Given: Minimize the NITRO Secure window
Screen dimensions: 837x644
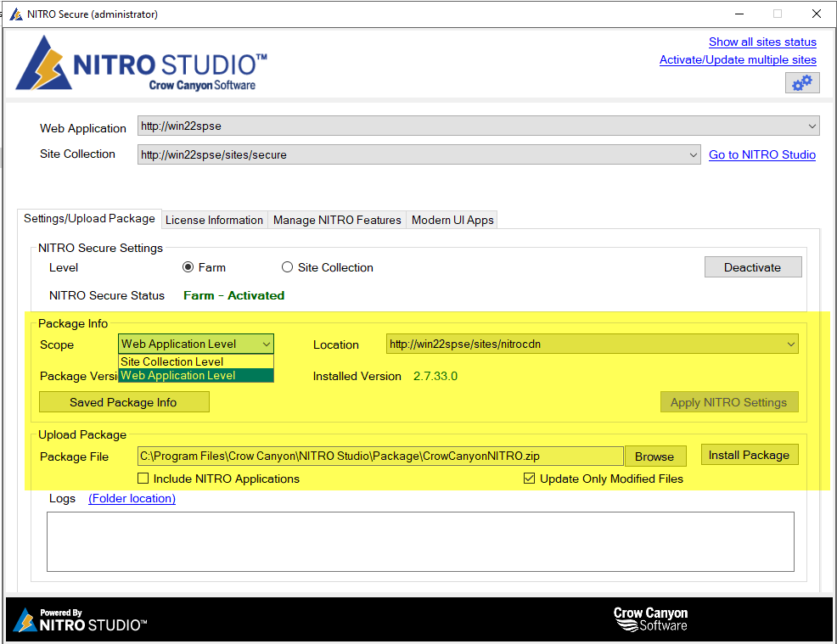Looking at the screenshot, I should [739, 14].
